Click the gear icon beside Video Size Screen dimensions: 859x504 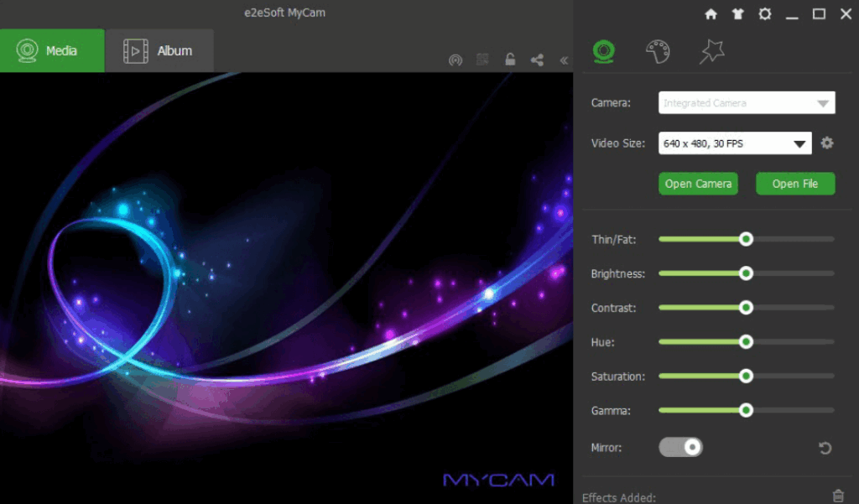[x=826, y=143]
